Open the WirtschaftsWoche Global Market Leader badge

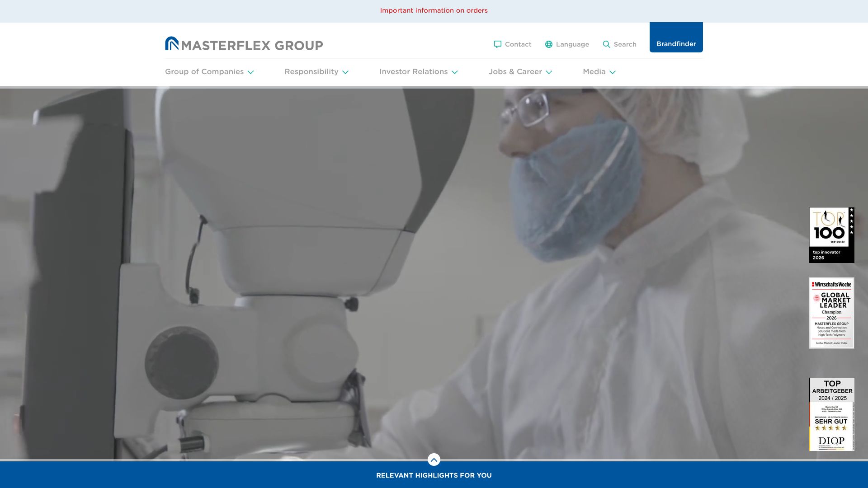pos(832,313)
